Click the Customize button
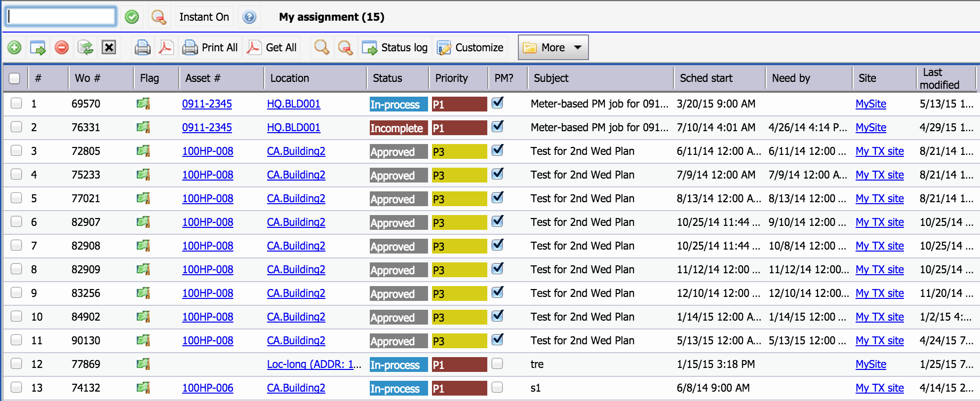The image size is (980, 401). (x=470, y=47)
